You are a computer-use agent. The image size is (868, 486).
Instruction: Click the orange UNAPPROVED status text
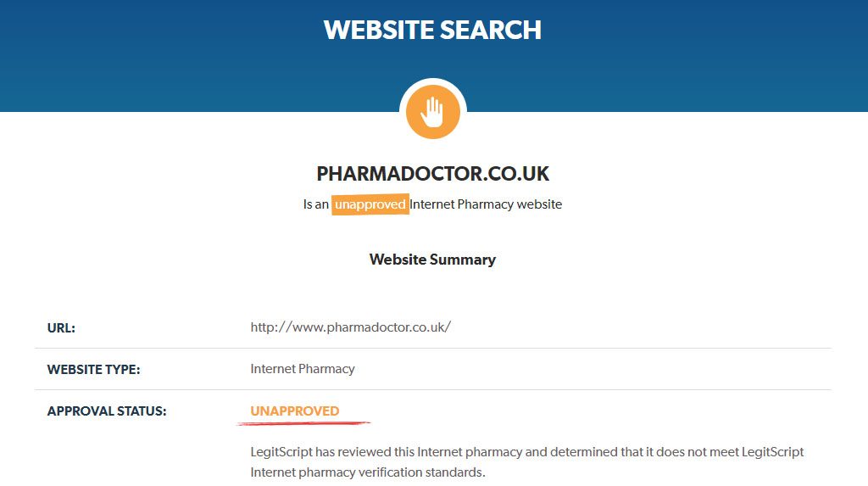pyautogui.click(x=294, y=411)
